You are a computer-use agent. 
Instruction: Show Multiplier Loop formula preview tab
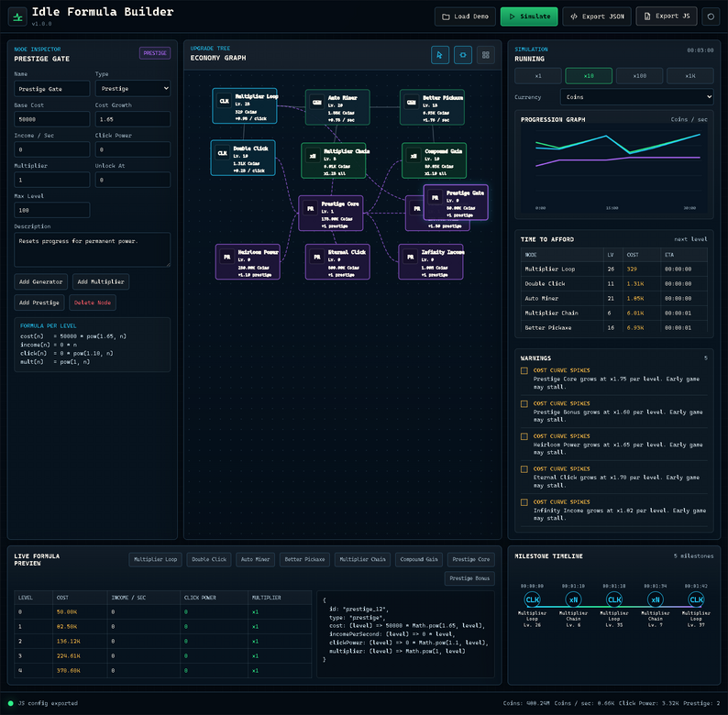[x=156, y=559]
